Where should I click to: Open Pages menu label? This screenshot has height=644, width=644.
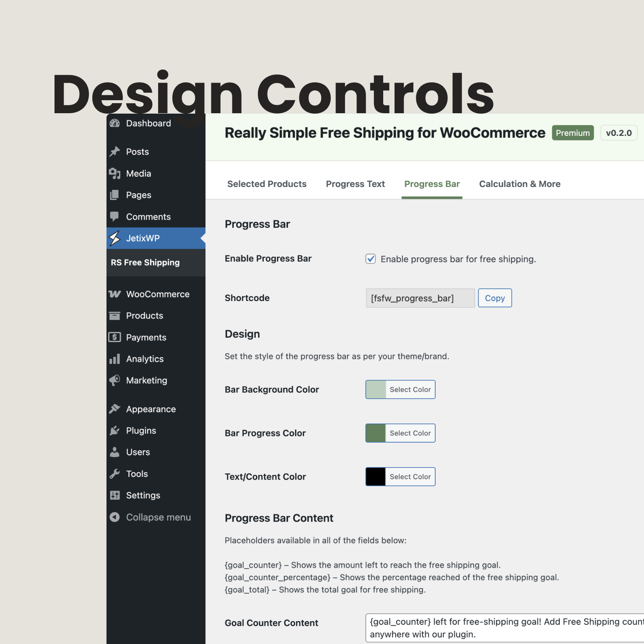pos(138,195)
